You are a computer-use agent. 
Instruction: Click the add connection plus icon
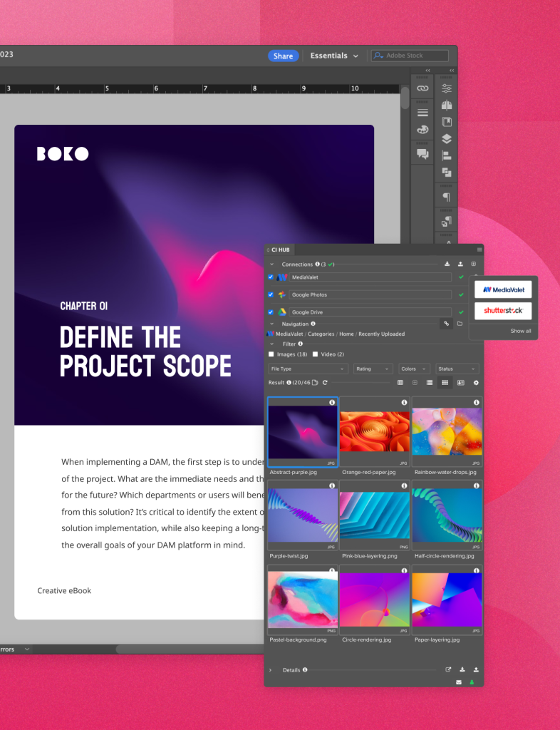pos(474,264)
